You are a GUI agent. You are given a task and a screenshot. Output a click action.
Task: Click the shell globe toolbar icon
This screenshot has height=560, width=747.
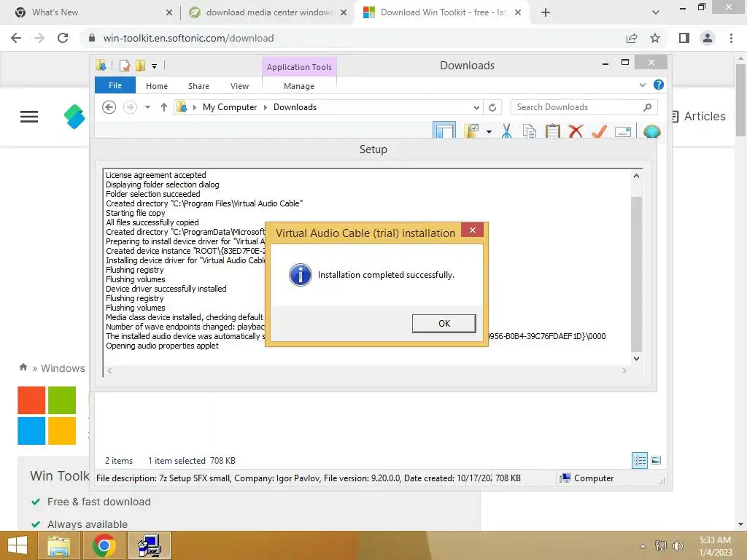point(651,131)
